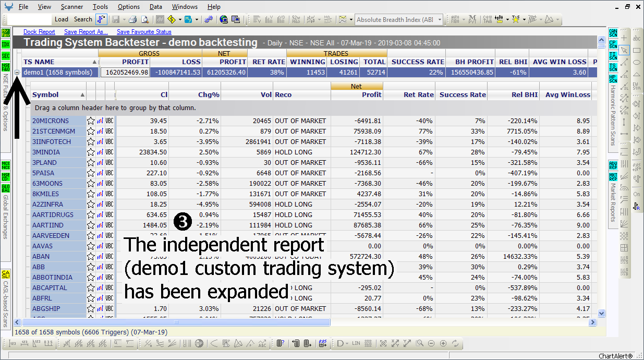
Task: Click the TS SCN sidebar icon
Action: click(x=613, y=67)
